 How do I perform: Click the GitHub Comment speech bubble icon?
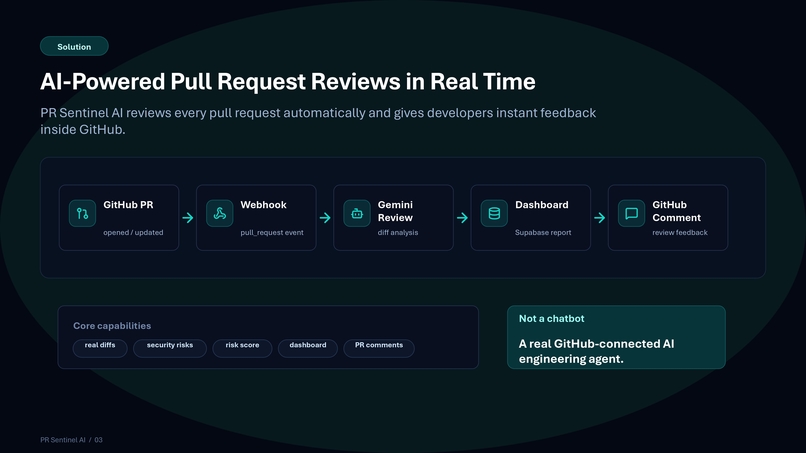631,213
